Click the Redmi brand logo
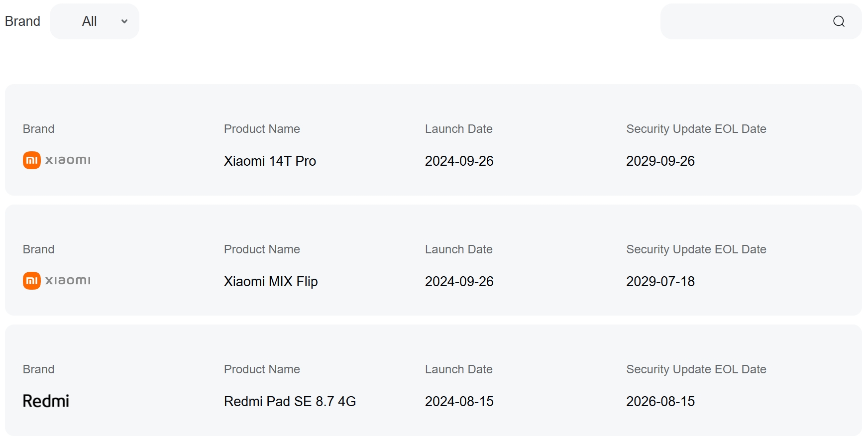The width and height of the screenshot is (868, 438). [x=46, y=401]
